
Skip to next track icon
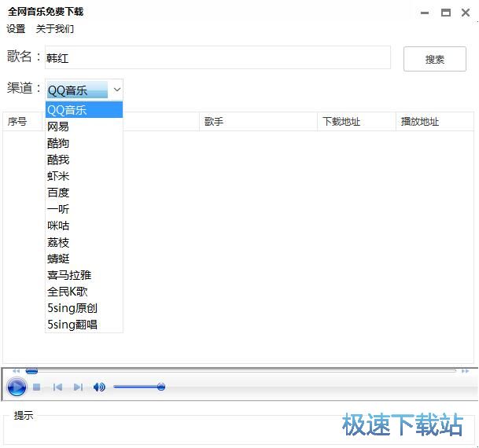[78, 387]
